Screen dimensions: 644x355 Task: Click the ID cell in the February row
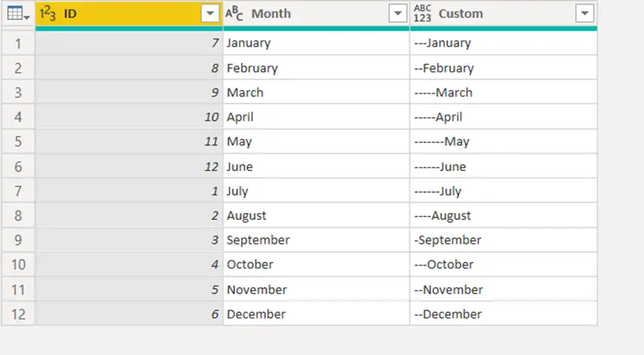coord(129,68)
